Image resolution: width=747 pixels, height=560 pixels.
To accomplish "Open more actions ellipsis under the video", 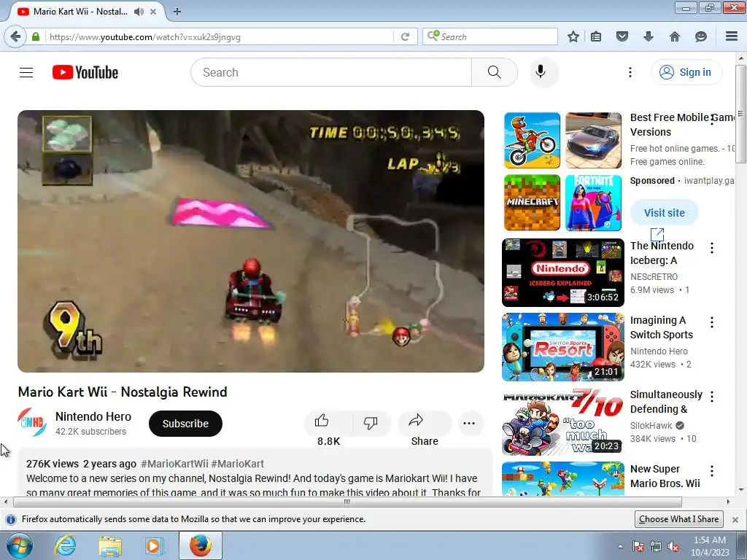I will [x=469, y=423].
